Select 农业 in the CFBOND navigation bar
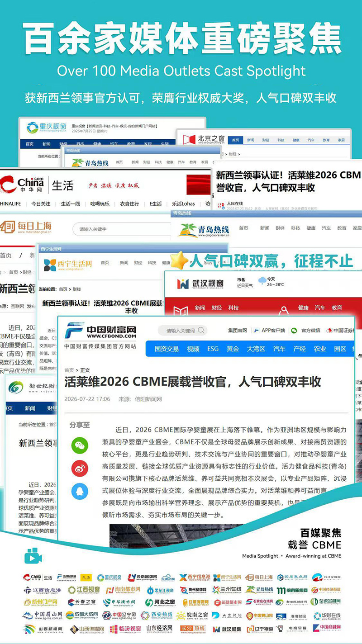The image size is (362, 644). coord(320,349)
